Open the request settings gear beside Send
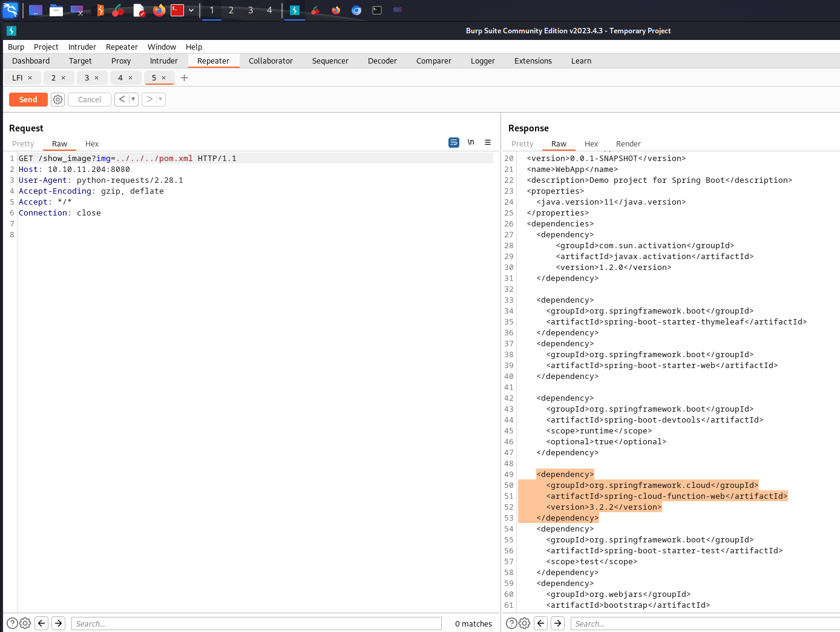This screenshot has height=632, width=840. [57, 100]
